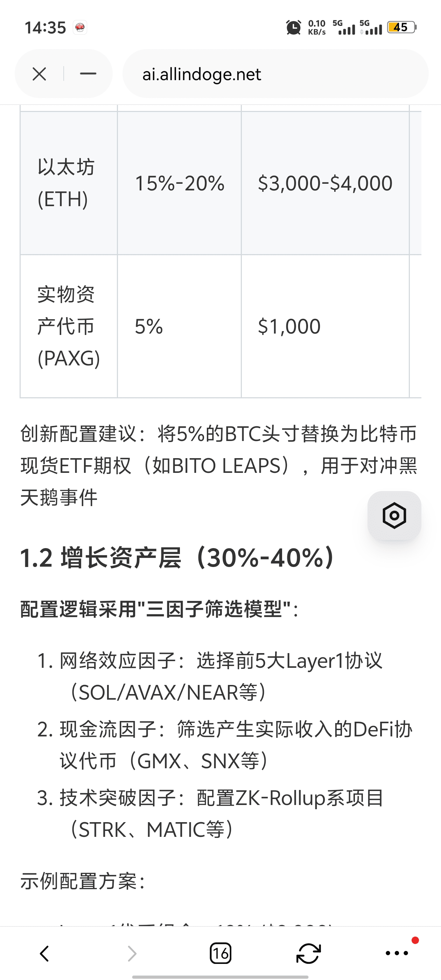The image size is (441, 980).
Task: Select the $3,000-$4,000 amount cell
Action: coord(325,183)
